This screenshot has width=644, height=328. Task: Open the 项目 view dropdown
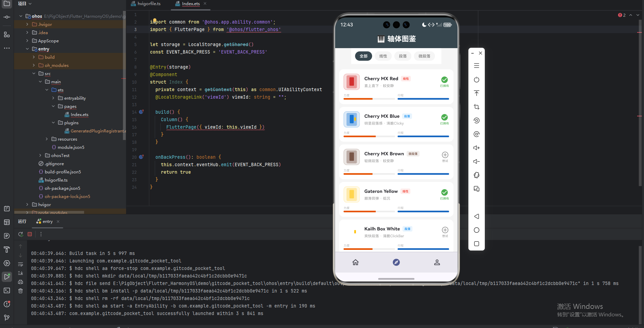pyautogui.click(x=25, y=4)
